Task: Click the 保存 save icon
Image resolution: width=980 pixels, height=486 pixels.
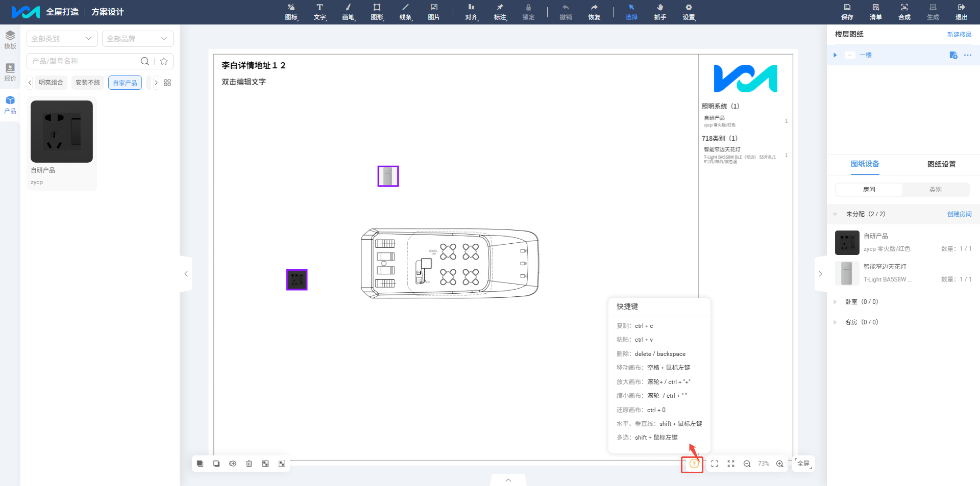Action: click(x=847, y=12)
